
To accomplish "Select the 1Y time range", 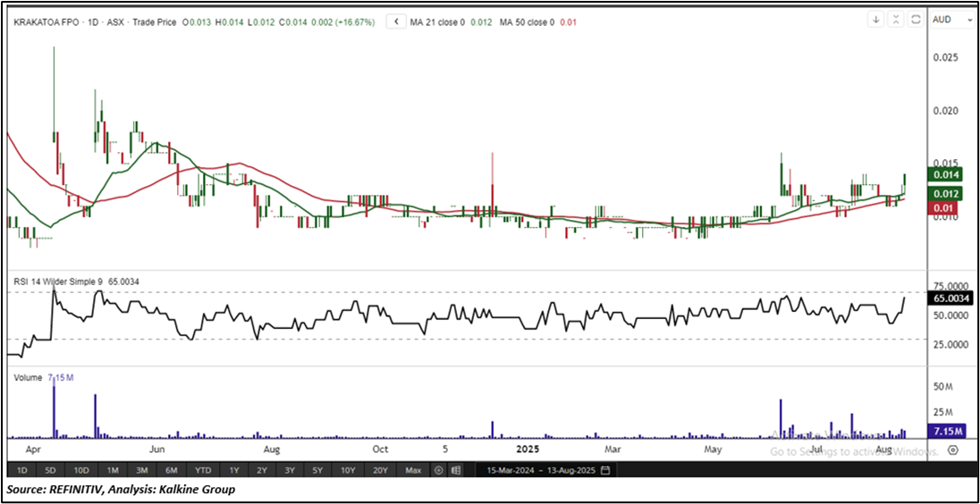I will click(233, 470).
